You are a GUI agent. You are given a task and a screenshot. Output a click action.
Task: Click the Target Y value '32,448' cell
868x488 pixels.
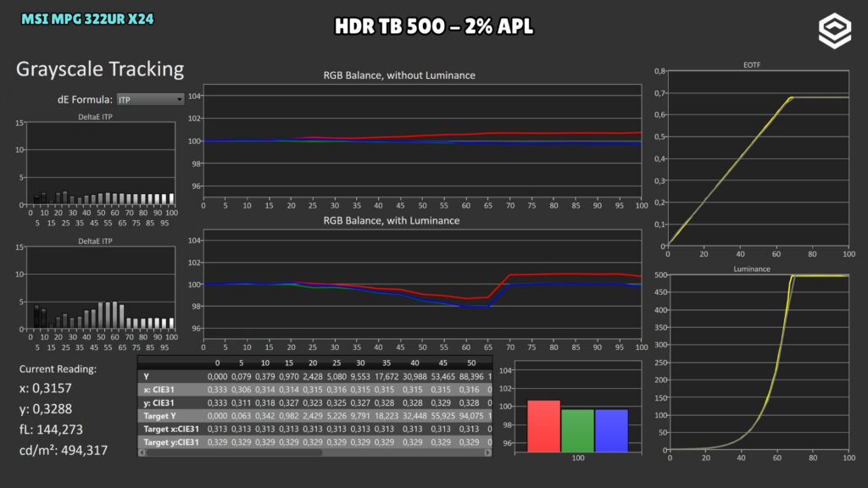point(415,416)
